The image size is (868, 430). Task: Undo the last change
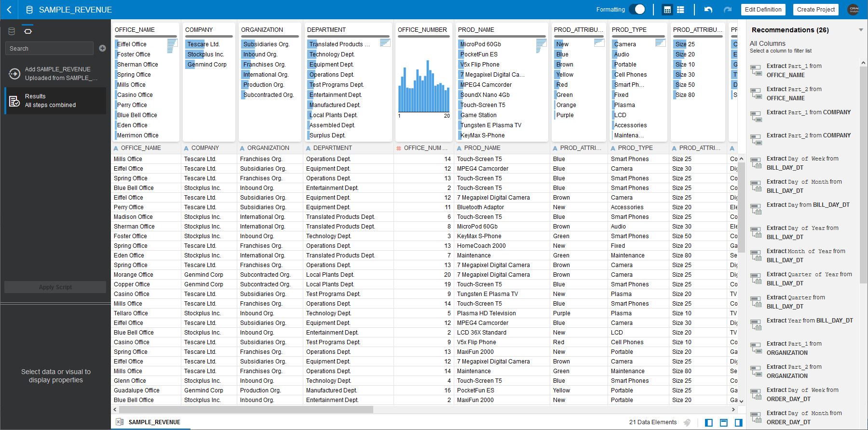coord(708,10)
